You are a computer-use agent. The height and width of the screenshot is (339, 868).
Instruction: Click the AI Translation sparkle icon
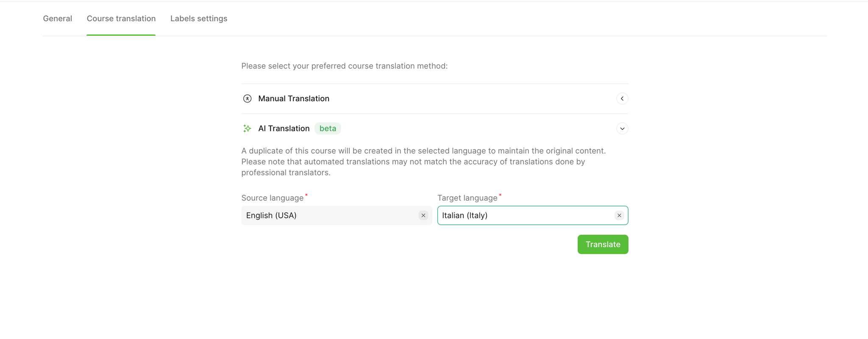247,128
